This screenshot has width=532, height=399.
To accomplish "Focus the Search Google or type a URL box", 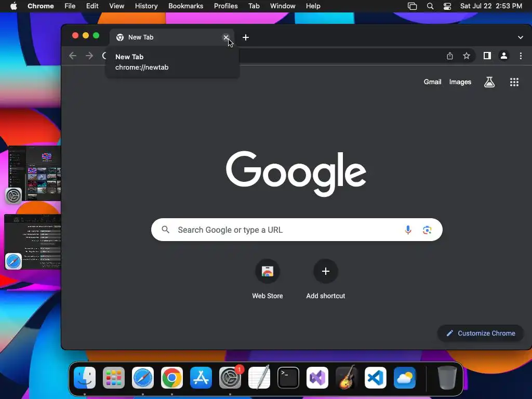I will tap(297, 230).
